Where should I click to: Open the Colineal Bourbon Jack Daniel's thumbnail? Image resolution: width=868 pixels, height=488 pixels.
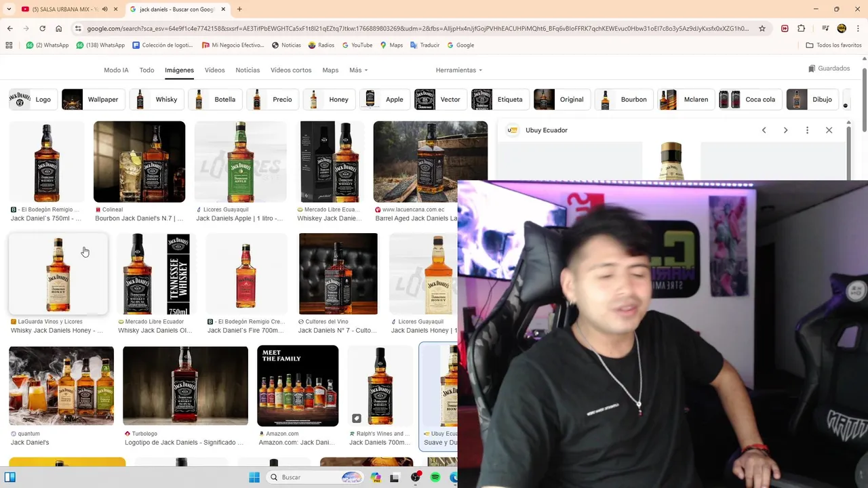[x=139, y=162]
